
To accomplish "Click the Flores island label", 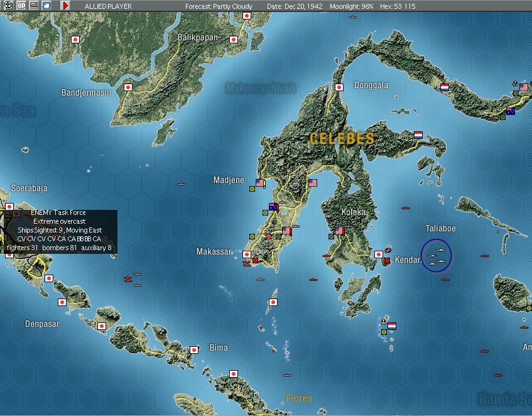I will tap(298, 398).
